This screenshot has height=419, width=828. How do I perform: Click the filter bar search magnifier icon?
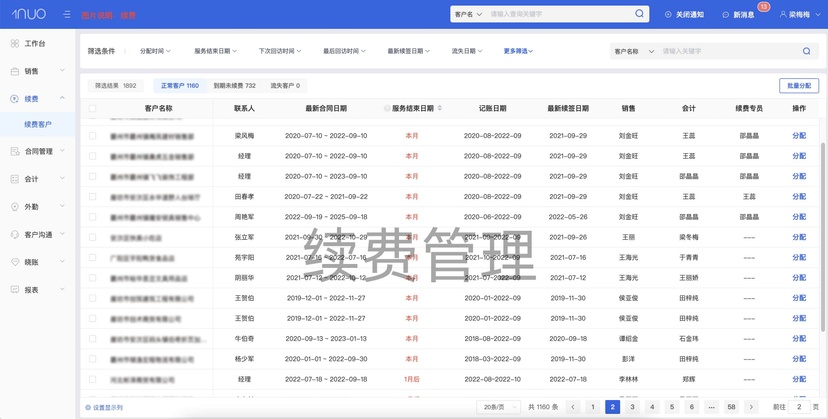[x=806, y=51]
